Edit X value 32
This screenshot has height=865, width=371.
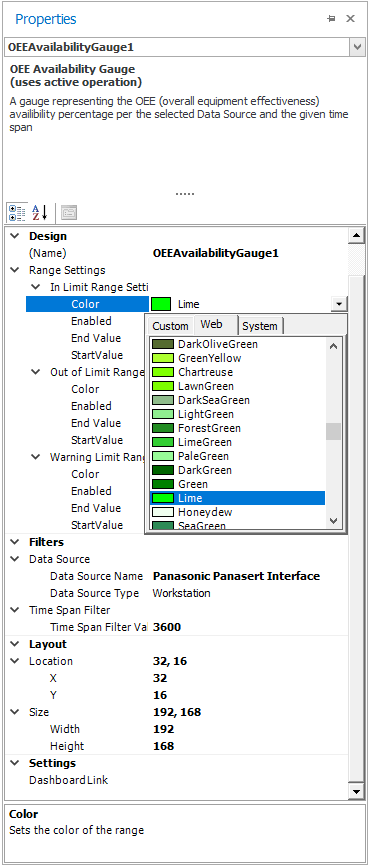[x=160, y=678]
